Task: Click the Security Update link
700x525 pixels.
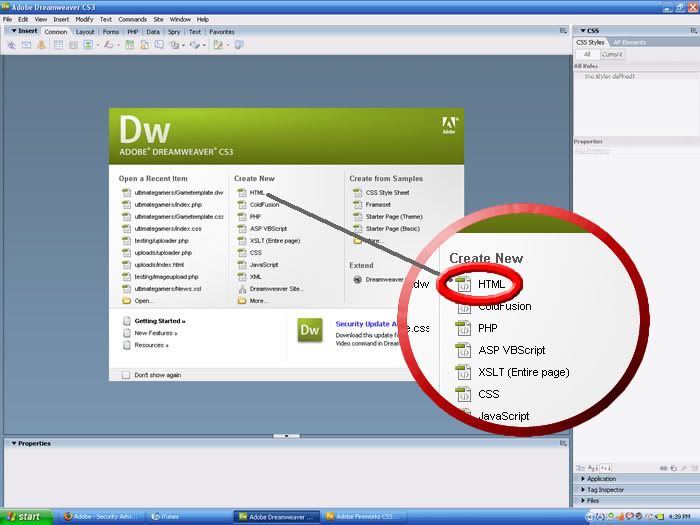Action: [x=367, y=324]
